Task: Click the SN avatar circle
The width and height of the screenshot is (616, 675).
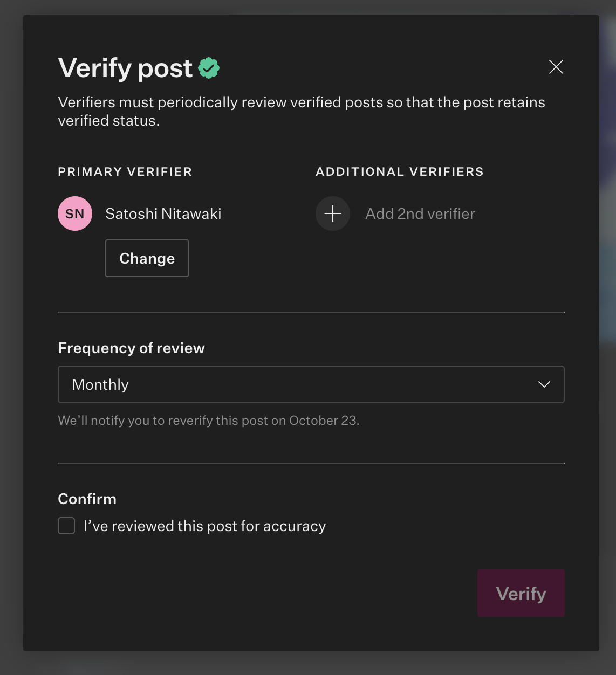Action: [75, 213]
